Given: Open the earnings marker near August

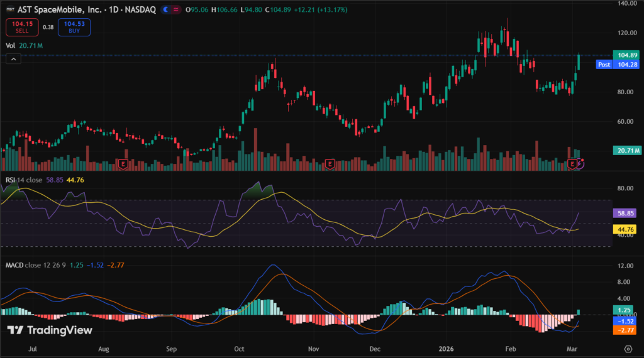Looking at the screenshot, I should [124, 164].
